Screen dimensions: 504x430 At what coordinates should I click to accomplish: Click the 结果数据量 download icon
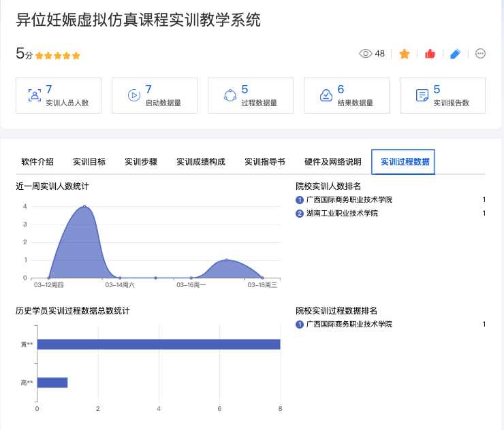click(326, 95)
